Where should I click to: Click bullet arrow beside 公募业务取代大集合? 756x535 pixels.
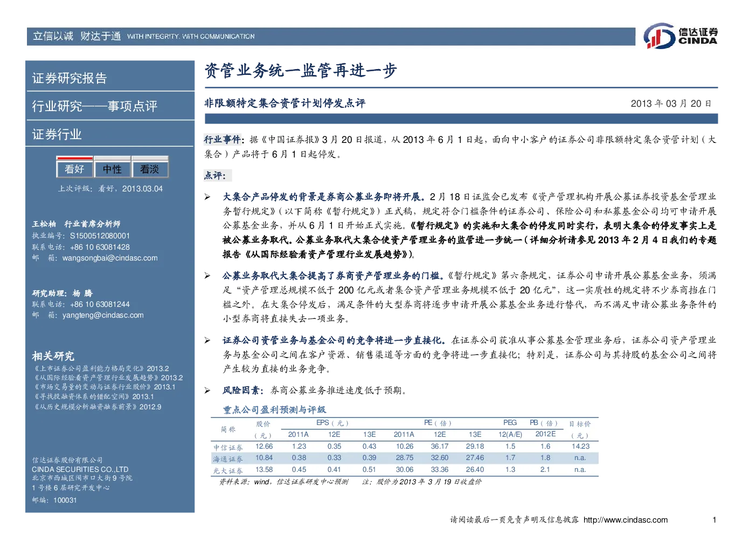pos(207,276)
